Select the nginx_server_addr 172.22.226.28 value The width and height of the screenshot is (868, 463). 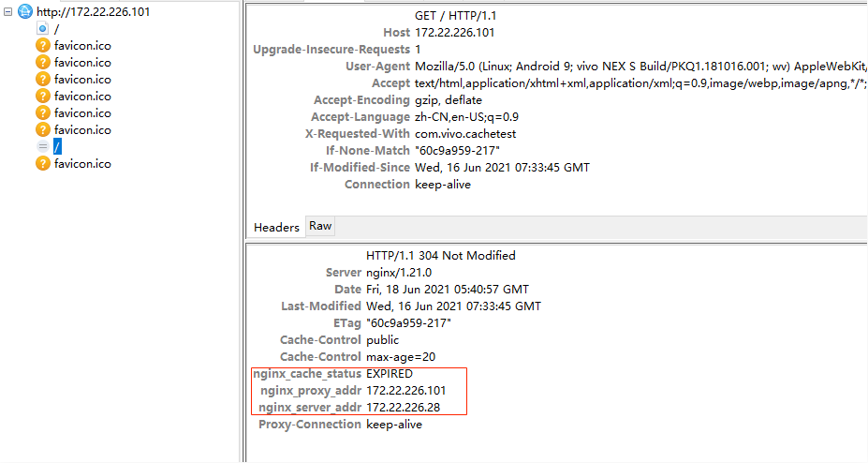click(403, 408)
